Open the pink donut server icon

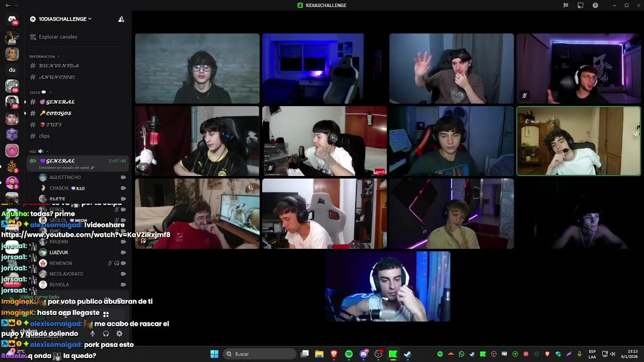tap(12, 150)
